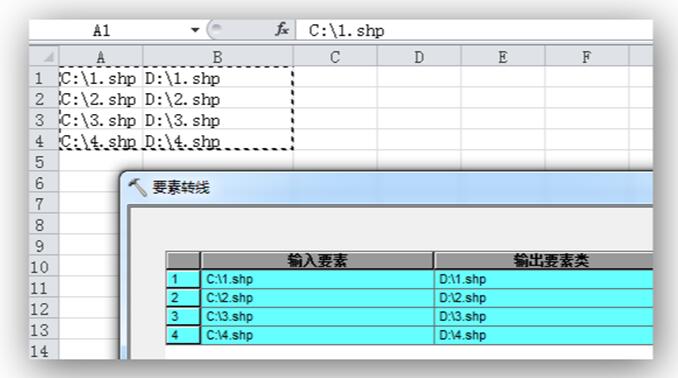
Task: Select column D header
Action: [x=419, y=57]
